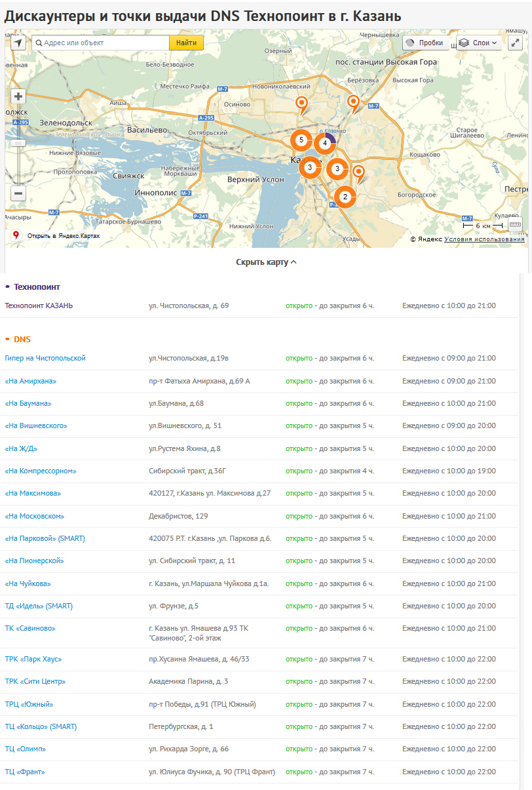Open the Слои layers dropdown
This screenshot has width=532, height=790.
click(480, 43)
